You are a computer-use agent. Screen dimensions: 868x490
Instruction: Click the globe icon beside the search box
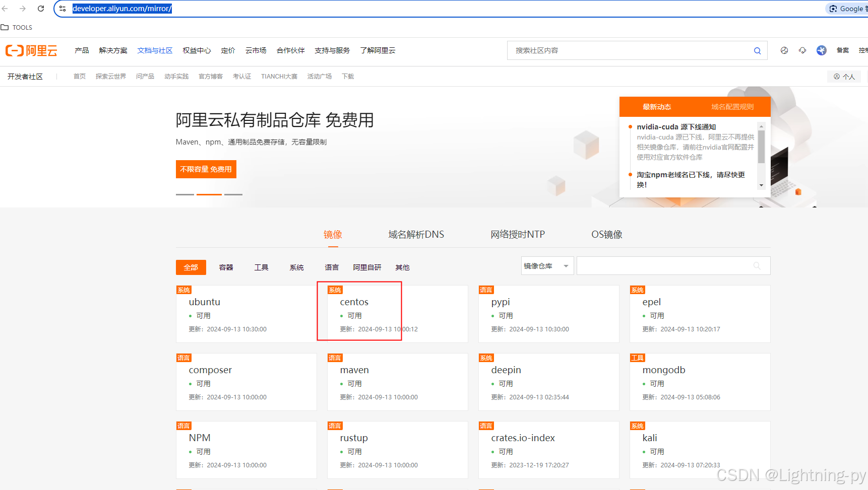pyautogui.click(x=784, y=50)
